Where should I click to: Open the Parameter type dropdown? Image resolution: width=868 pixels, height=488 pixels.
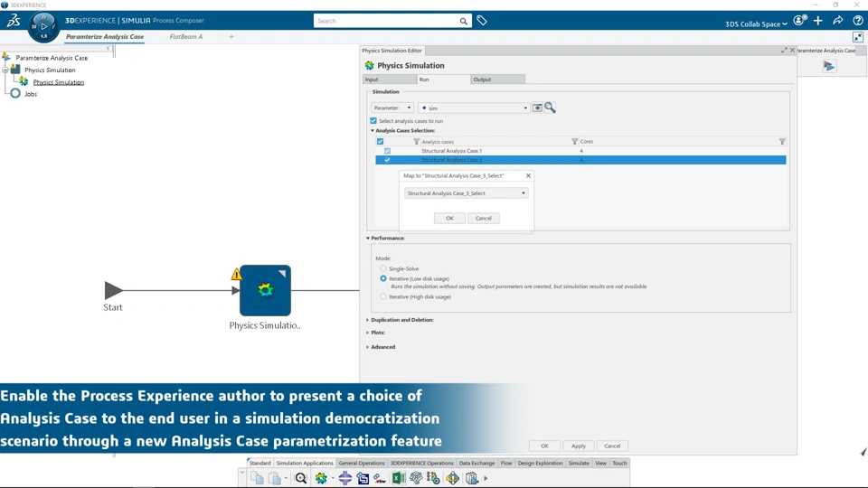(x=392, y=108)
